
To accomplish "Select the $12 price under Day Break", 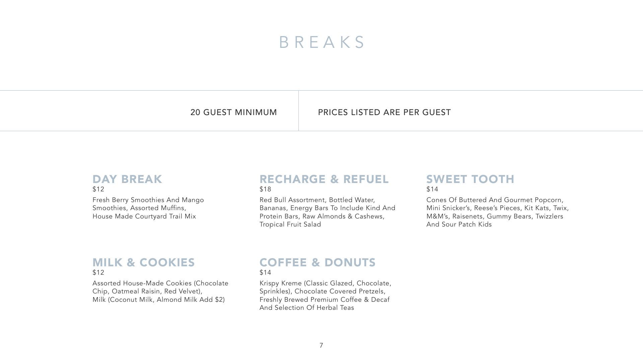I will click(x=98, y=189).
